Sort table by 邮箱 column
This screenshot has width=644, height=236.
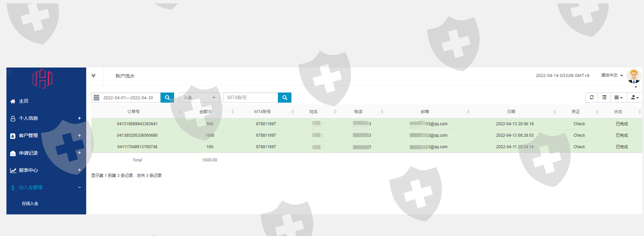click(428, 111)
